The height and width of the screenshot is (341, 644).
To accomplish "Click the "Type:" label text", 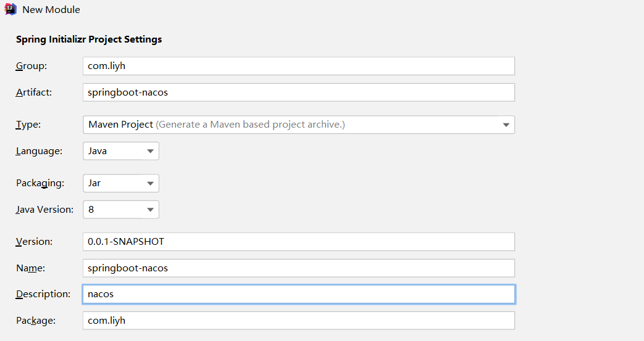I will pos(28,125).
